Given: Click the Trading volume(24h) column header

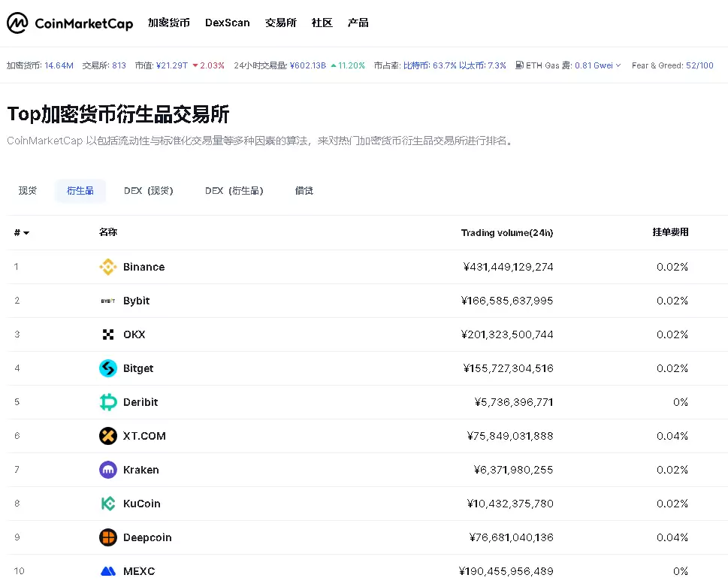Looking at the screenshot, I should coord(507,233).
